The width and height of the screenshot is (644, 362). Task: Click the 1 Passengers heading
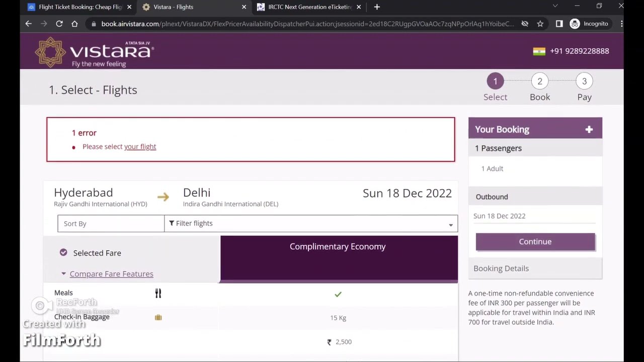click(x=498, y=148)
